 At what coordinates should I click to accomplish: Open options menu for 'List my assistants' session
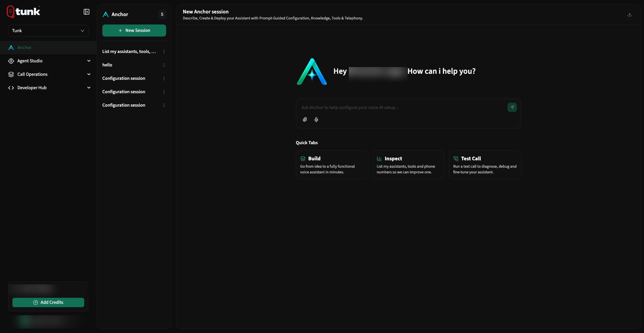[x=164, y=52]
